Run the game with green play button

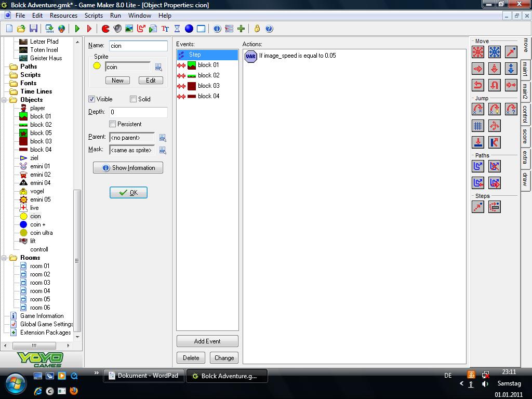click(77, 29)
